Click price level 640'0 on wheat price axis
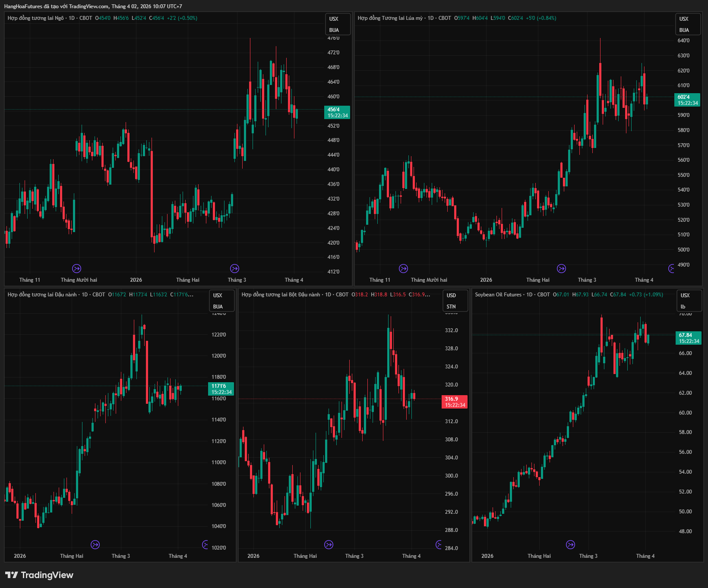Image resolution: width=708 pixels, height=588 pixels. pos(683,41)
